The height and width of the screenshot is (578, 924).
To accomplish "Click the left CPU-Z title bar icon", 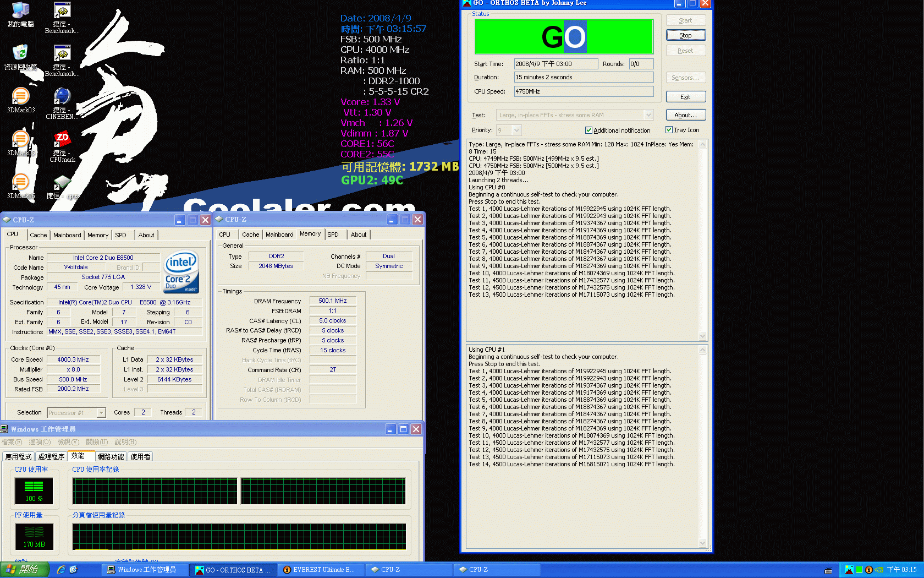I will 7,220.
